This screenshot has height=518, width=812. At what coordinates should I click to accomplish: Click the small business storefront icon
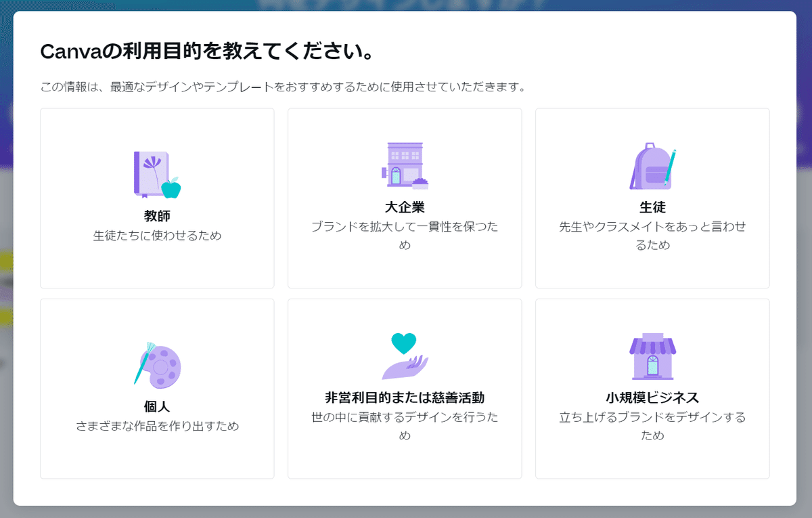pos(652,356)
